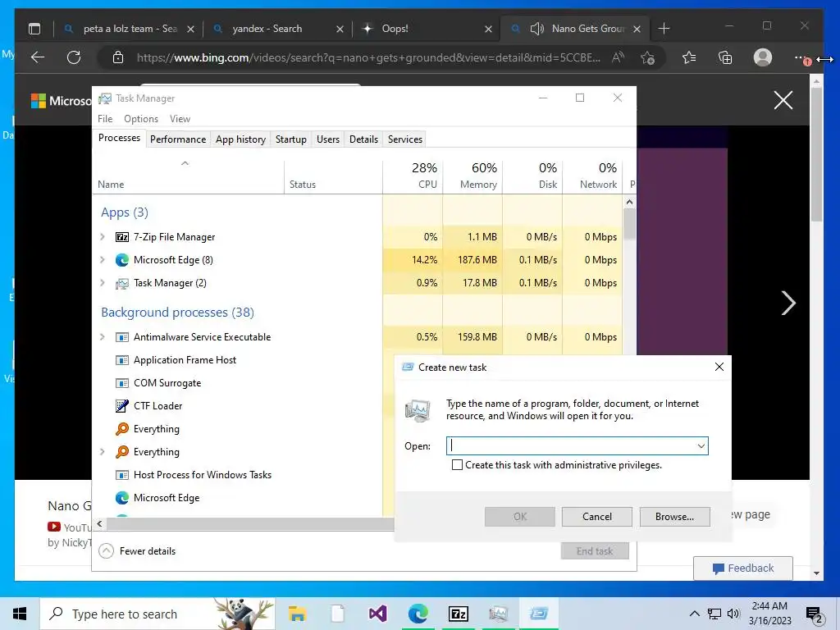Expand the 7-Zip File Manager process group
Viewport: 840px width, 630px height.
(x=103, y=237)
